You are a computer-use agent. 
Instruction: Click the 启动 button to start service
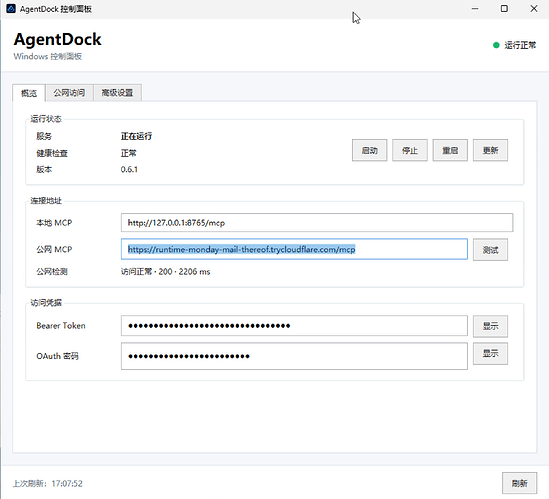(x=369, y=150)
